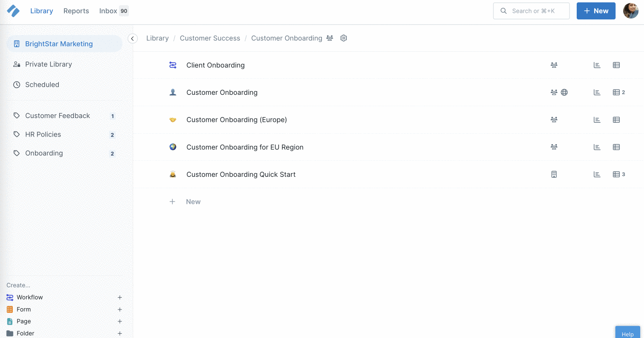Viewport: 644px width, 338px height.
Task: Click the Client Onboarding workflow icon
Action: click(173, 65)
